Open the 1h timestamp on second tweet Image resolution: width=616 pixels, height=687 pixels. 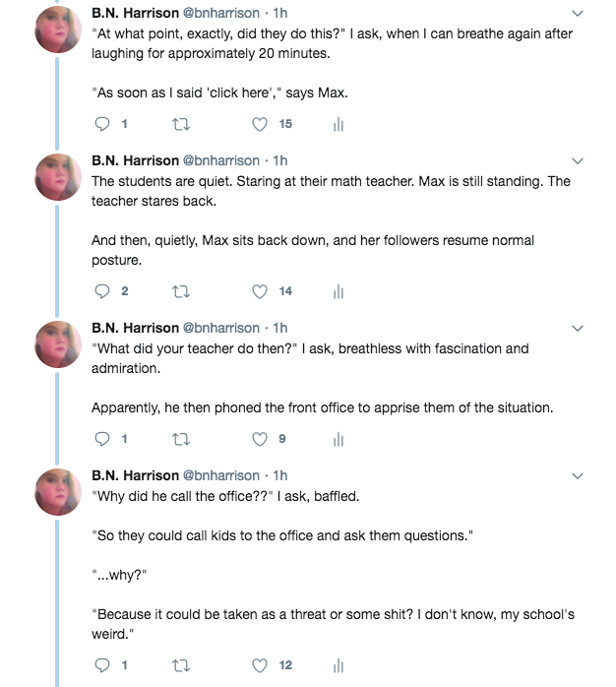280,160
